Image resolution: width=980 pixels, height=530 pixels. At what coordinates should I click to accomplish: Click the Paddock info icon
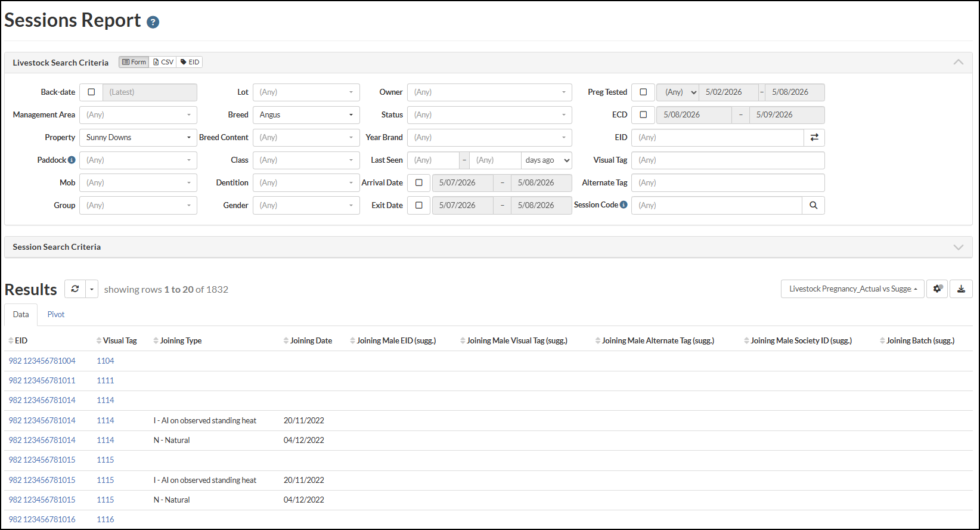pos(72,160)
